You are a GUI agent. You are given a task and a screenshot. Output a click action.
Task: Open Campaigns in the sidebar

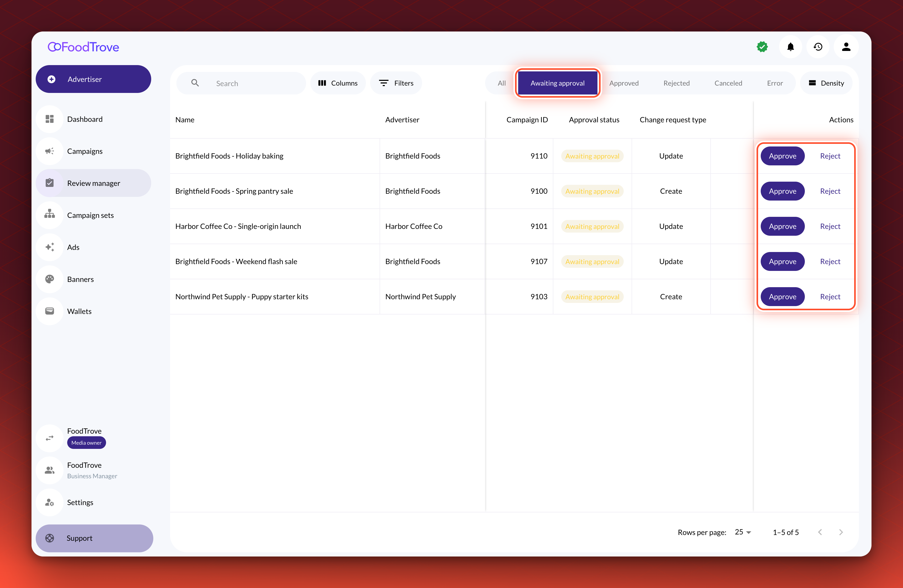tap(93, 151)
